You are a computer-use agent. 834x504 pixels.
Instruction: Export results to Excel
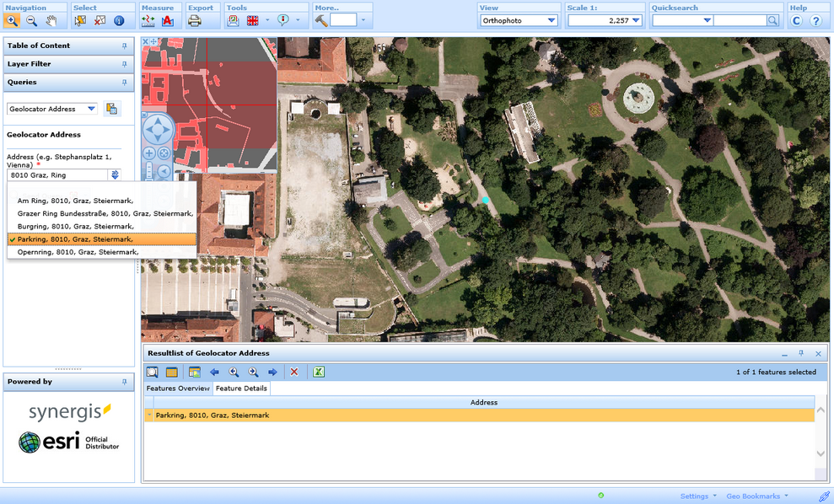tap(319, 372)
